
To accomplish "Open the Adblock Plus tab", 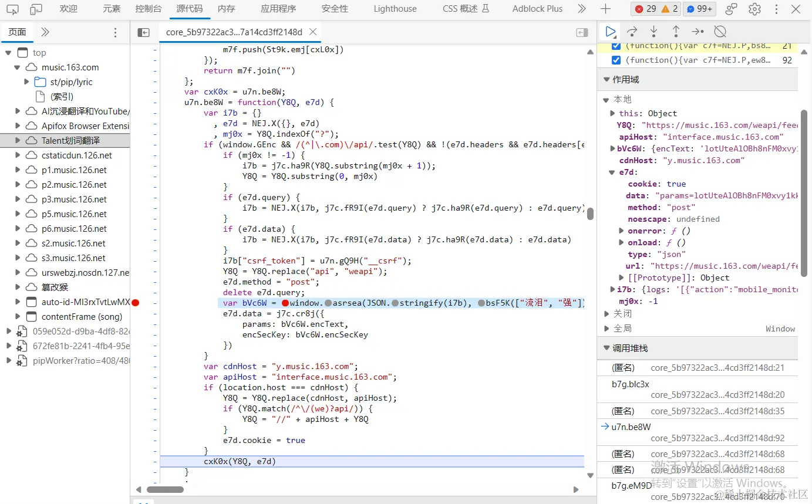I will click(537, 9).
